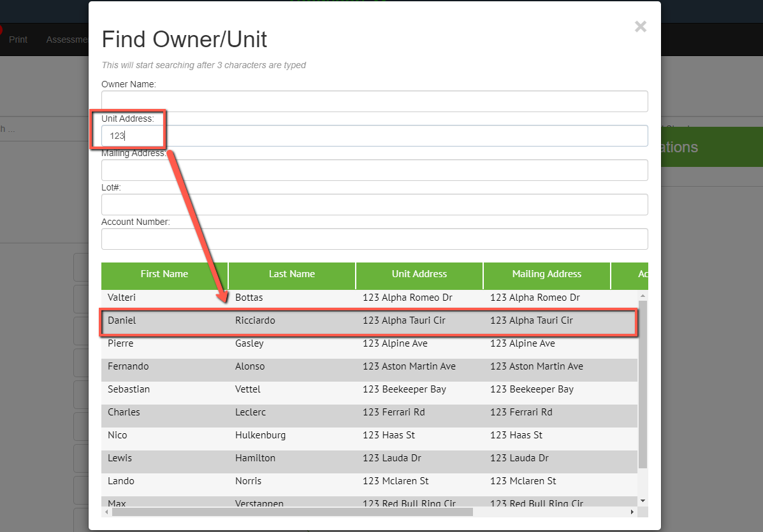Click the Mailing Address input field
The height and width of the screenshot is (532, 763).
(x=374, y=170)
